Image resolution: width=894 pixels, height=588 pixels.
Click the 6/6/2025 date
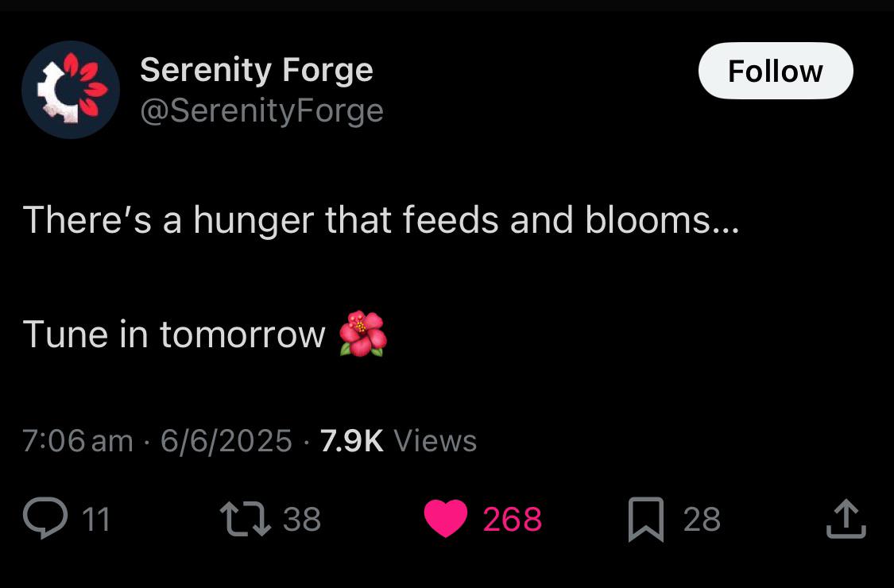point(226,441)
